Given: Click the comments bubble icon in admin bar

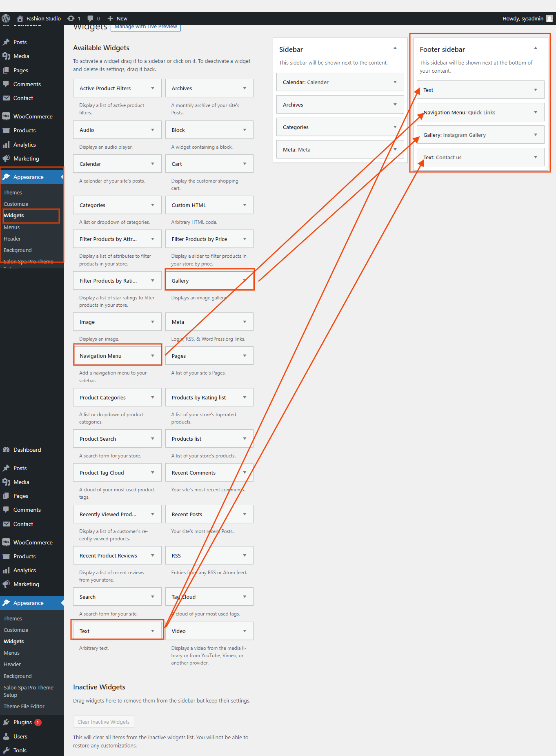Looking at the screenshot, I should click(91, 18).
